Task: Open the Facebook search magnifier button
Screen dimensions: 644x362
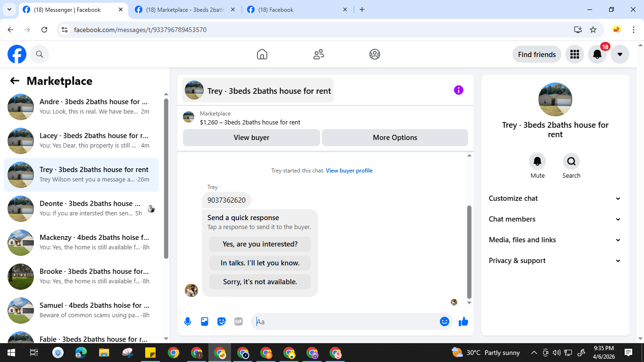Action: coord(40,54)
